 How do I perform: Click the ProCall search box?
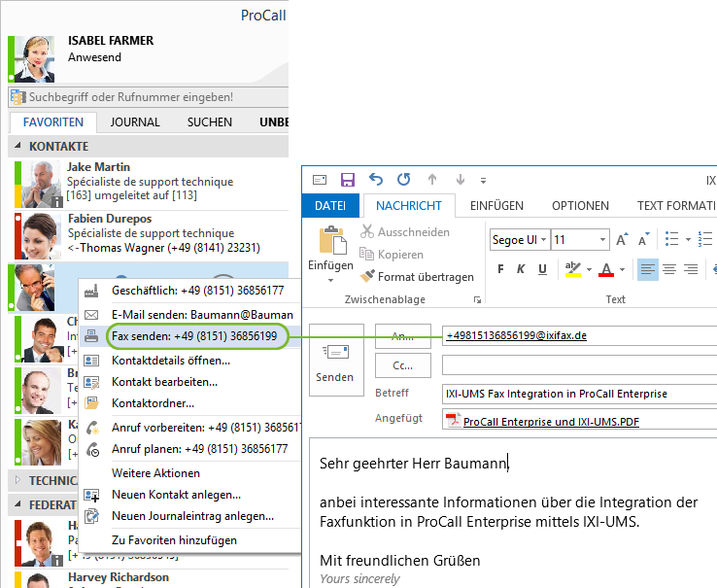148,97
